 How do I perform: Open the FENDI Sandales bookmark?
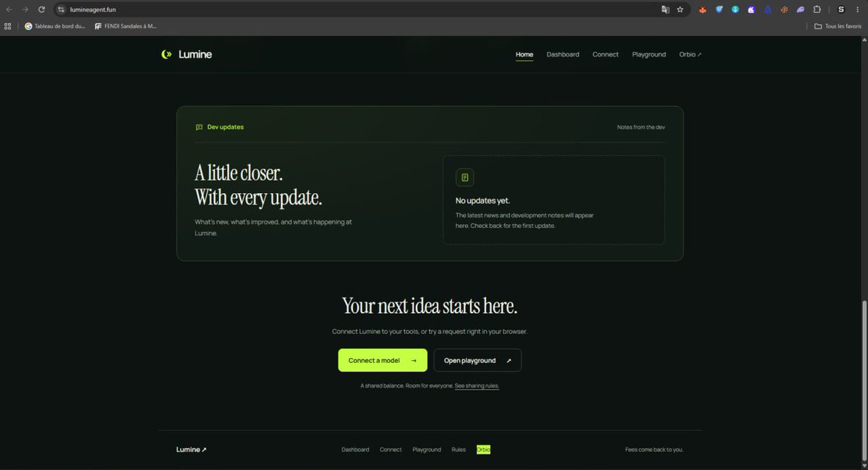(126, 26)
